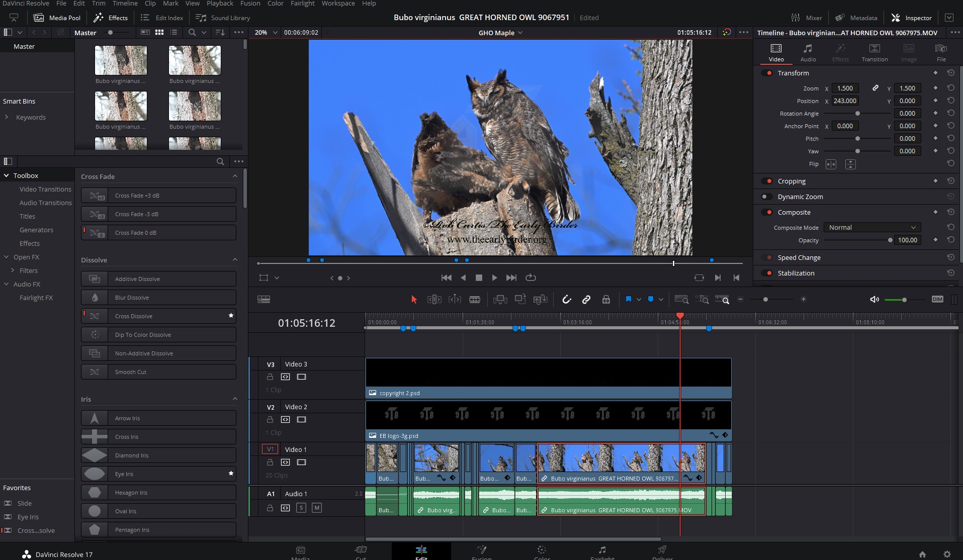The height and width of the screenshot is (560, 963).
Task: Activate Dynamic Trim Mode tool
Action: (455, 300)
